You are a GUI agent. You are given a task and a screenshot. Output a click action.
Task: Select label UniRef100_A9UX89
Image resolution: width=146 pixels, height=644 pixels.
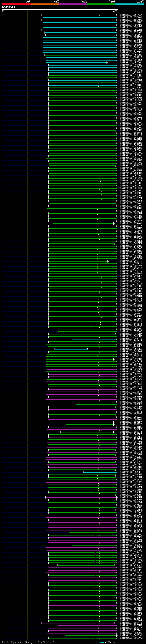[131, 65]
